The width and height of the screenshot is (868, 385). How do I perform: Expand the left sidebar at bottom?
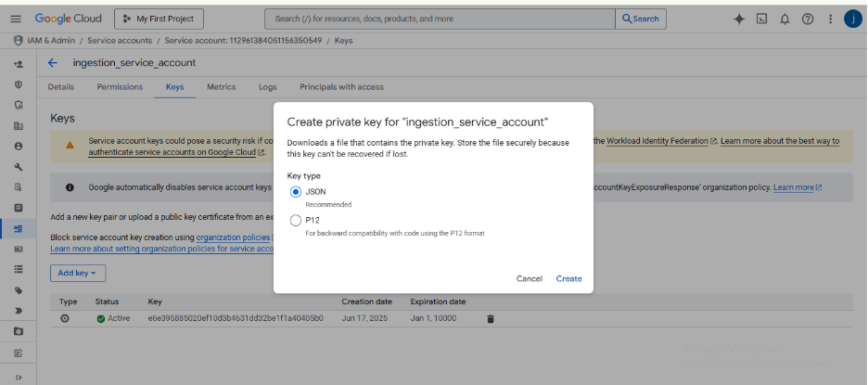19,377
